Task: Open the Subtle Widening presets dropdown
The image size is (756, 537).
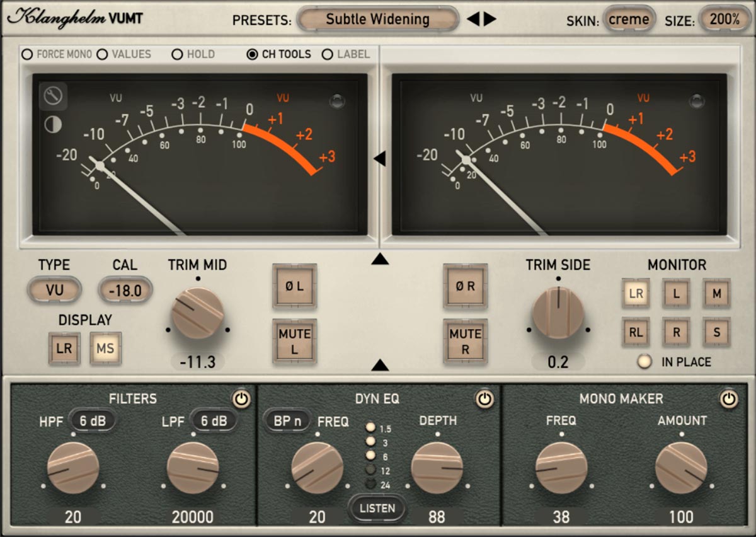Action: pyautogui.click(x=378, y=19)
